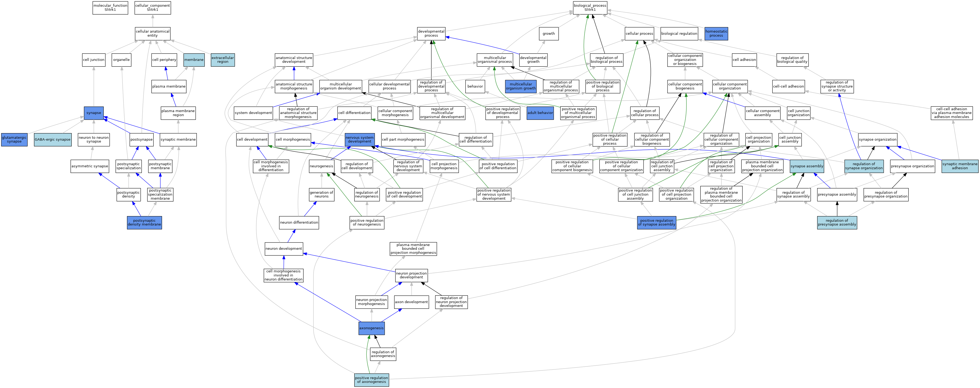Select the 'homeostatic process' node
This screenshot has width=980, height=388.
point(716,33)
